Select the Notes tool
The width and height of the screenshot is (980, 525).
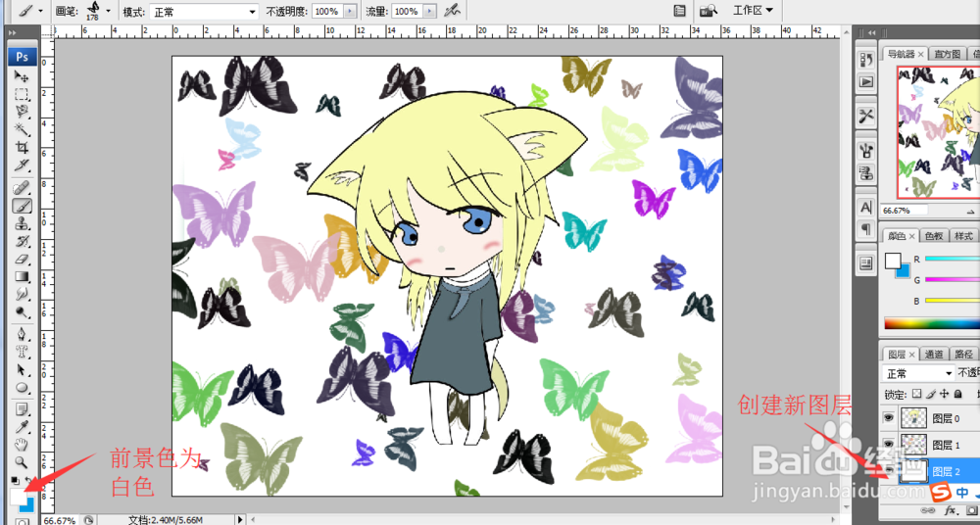[x=23, y=409]
